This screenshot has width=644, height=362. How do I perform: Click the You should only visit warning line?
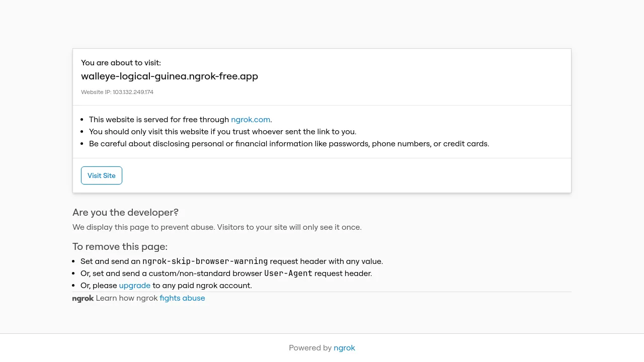(222, 132)
